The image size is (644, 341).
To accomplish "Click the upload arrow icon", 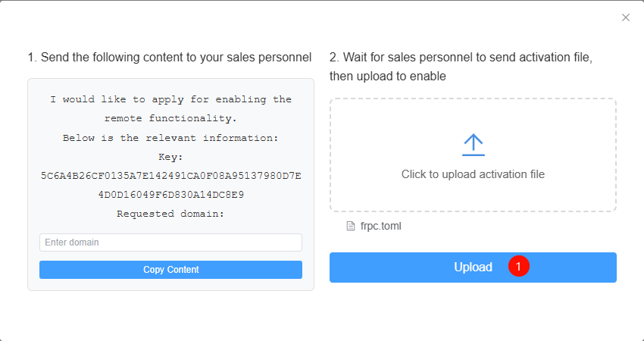I will (x=473, y=145).
